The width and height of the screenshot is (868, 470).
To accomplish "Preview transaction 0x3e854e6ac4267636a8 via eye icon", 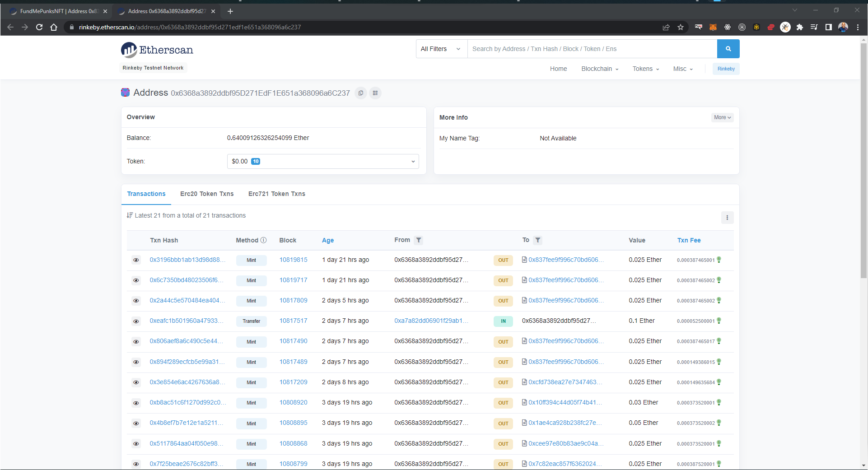I will coord(136,382).
